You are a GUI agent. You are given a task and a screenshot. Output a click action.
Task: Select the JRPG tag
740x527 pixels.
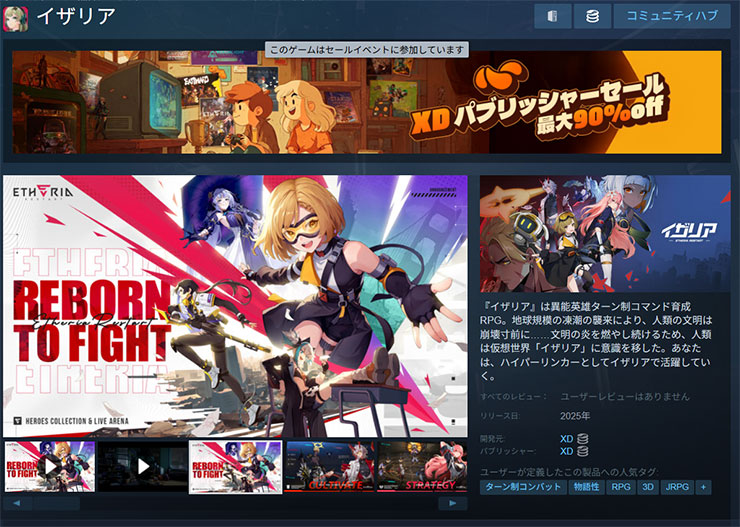(x=677, y=487)
